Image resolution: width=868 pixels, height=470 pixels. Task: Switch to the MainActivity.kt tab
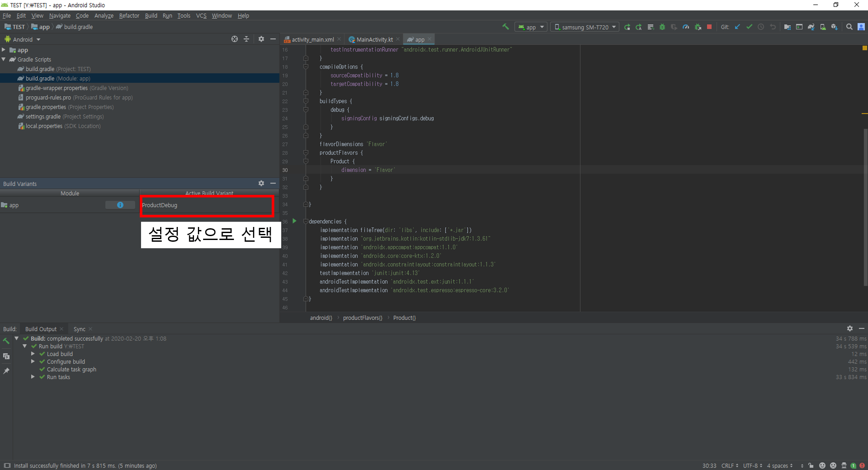click(x=374, y=39)
